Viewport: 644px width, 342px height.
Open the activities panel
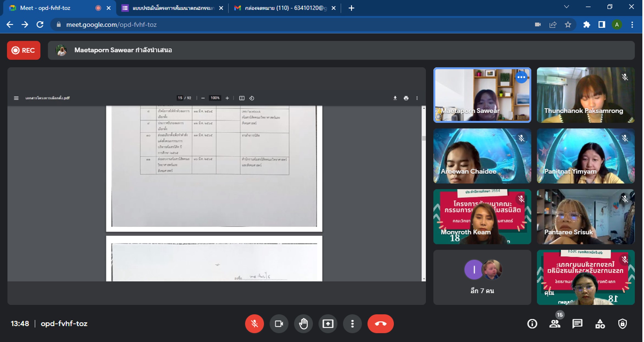pos(600,324)
